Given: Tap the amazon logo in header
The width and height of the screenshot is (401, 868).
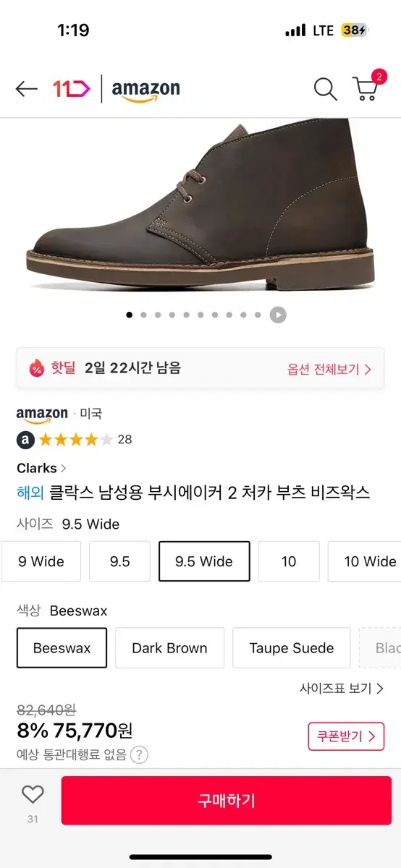Looking at the screenshot, I should (x=145, y=90).
